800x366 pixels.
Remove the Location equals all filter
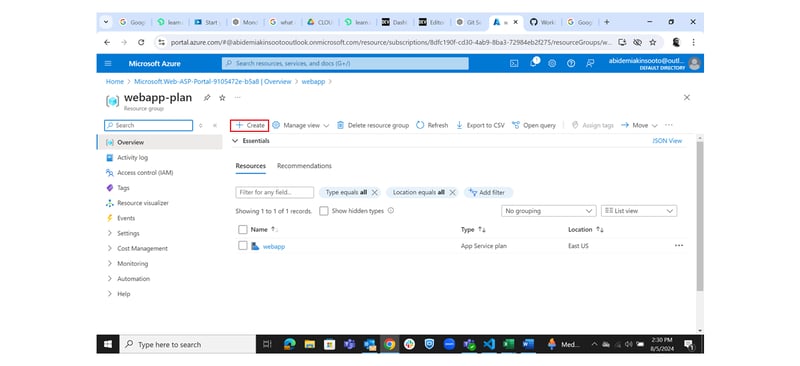click(452, 192)
